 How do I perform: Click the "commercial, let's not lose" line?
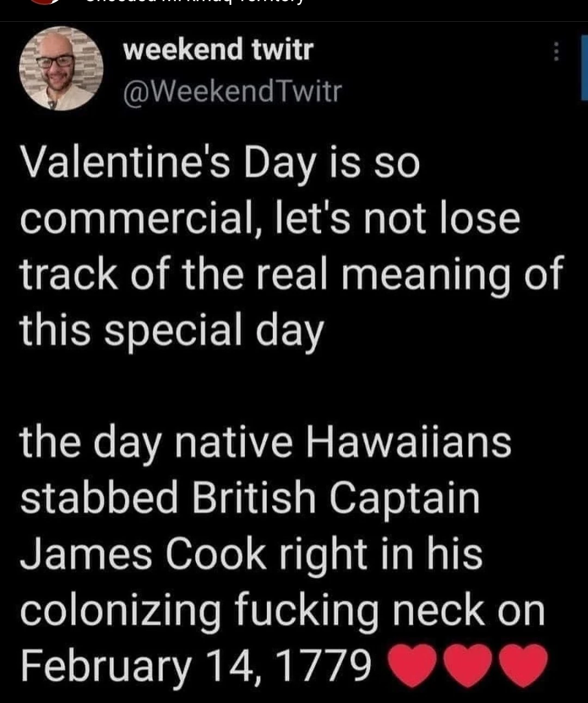pyautogui.click(x=270, y=219)
